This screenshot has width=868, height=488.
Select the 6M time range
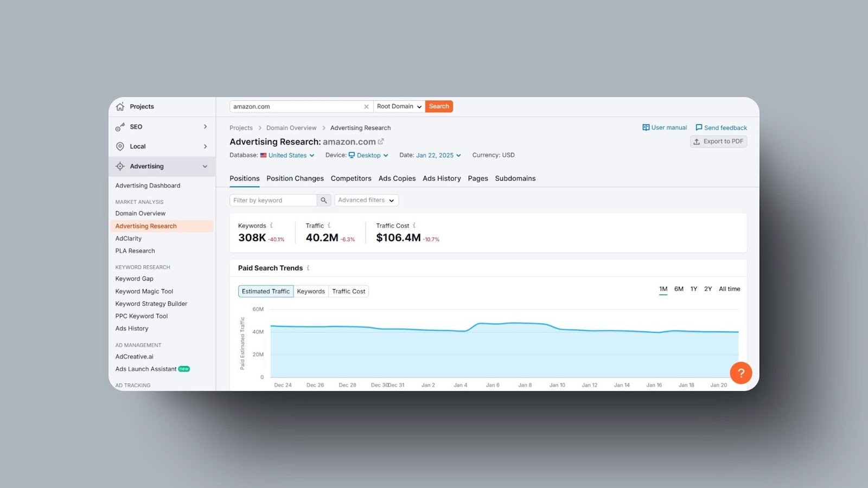coord(679,289)
